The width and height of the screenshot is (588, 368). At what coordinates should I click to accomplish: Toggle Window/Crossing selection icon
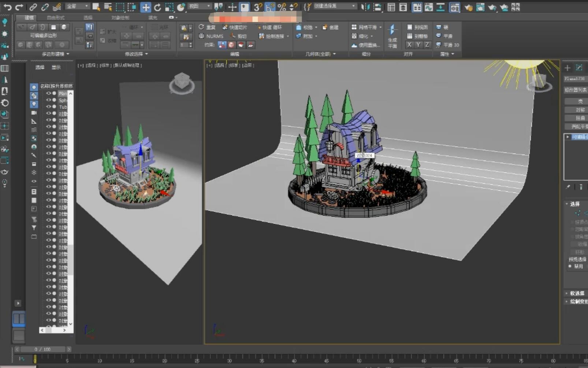tap(131, 7)
